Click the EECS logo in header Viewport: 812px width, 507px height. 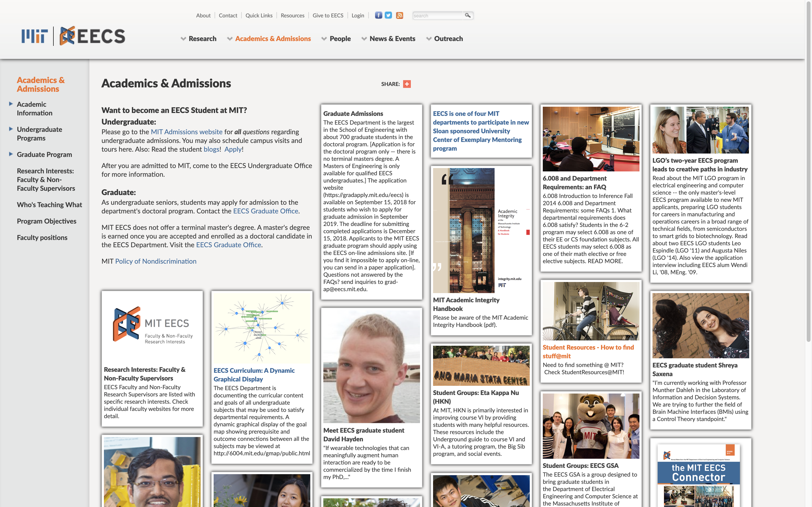92,36
